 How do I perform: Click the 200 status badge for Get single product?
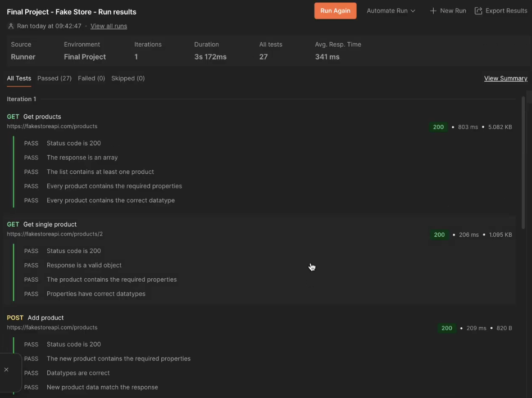point(439,234)
